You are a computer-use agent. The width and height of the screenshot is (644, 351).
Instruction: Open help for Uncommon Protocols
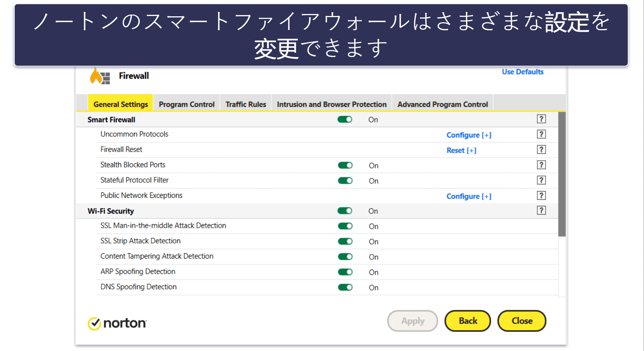(x=541, y=134)
